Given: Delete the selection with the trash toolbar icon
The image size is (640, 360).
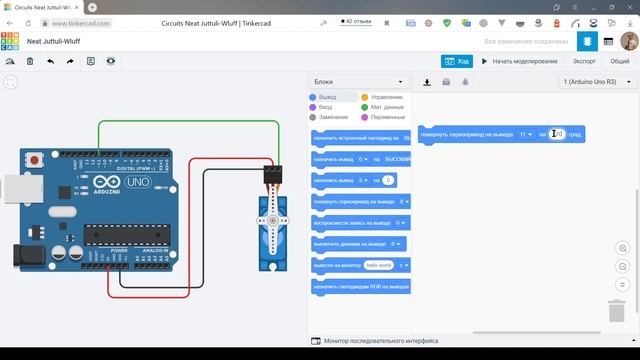Looking at the screenshot, I should point(30,61).
